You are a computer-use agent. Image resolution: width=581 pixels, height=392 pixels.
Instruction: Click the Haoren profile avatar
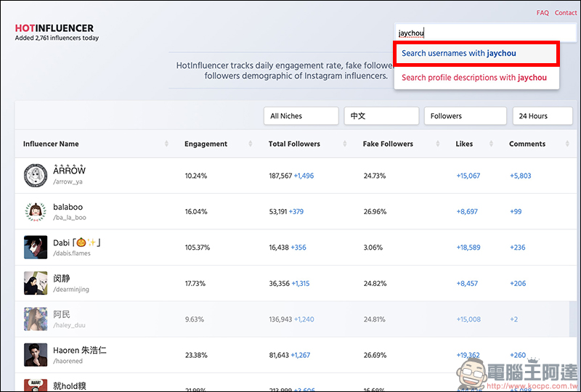point(36,355)
